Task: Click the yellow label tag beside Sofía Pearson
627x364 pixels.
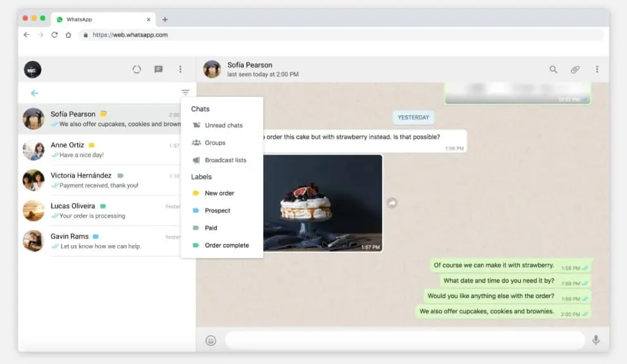Action: click(104, 114)
